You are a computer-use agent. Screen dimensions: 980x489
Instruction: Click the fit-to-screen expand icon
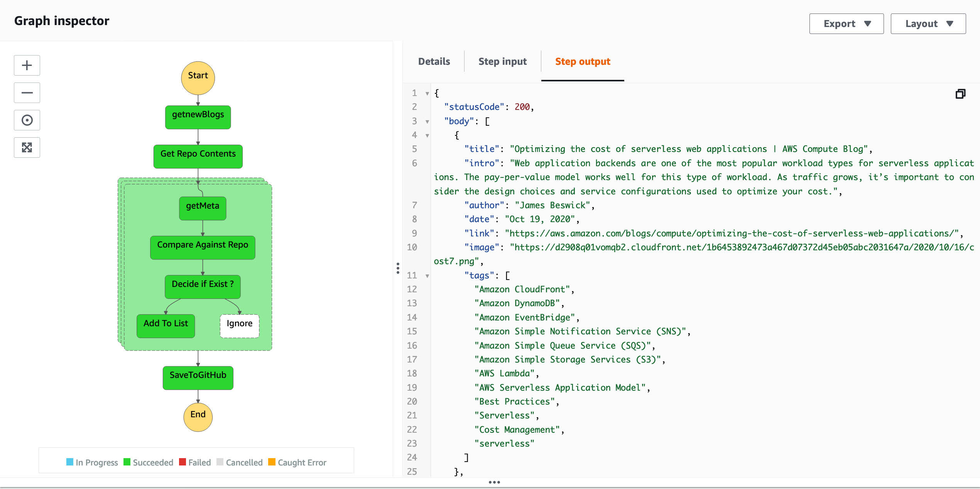pos(27,147)
